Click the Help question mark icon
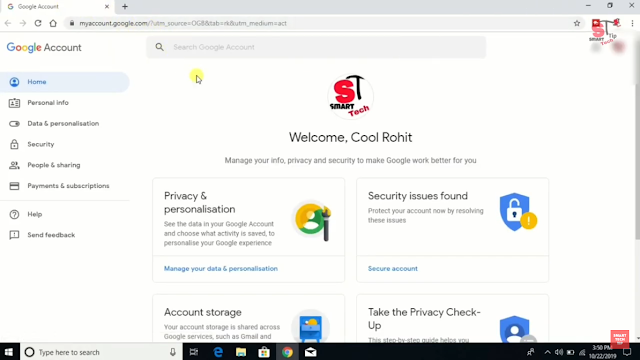The image size is (640, 360). (x=14, y=214)
